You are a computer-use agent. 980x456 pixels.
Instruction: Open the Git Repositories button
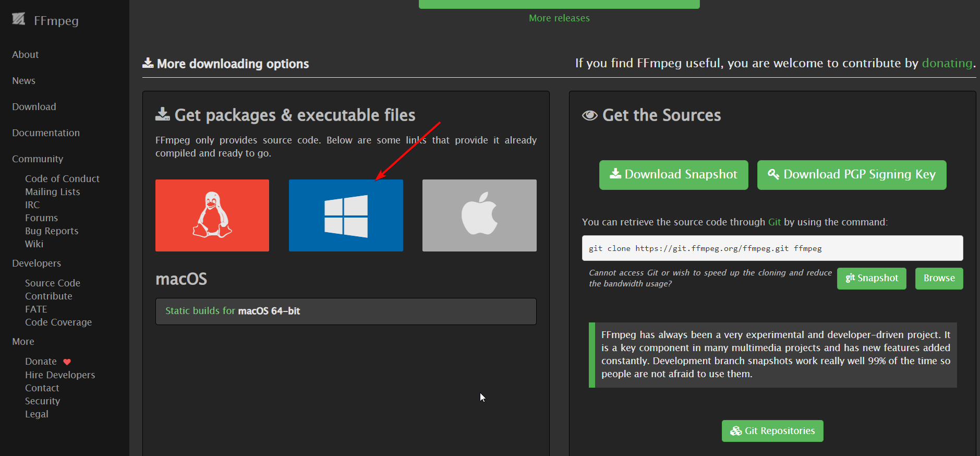pyautogui.click(x=772, y=431)
